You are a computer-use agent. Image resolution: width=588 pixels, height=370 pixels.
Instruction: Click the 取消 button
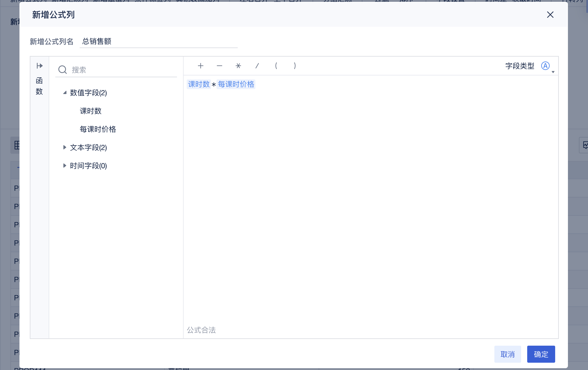(x=507, y=354)
